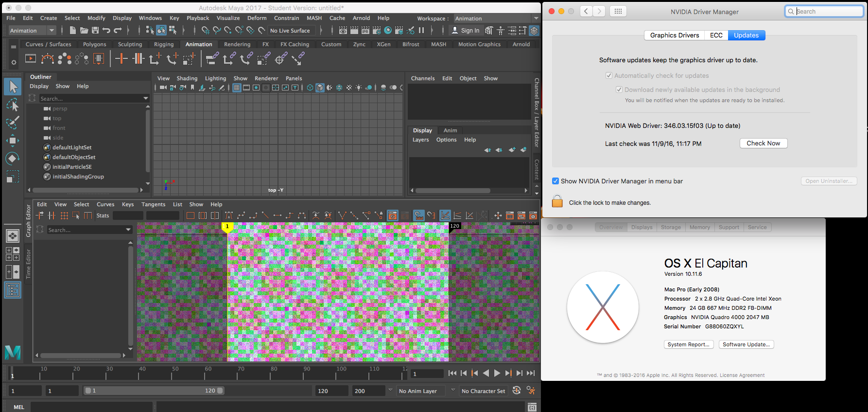Toggle Show NVIDIA Driver Manager in menu bar
The width and height of the screenshot is (868, 412).
556,181
